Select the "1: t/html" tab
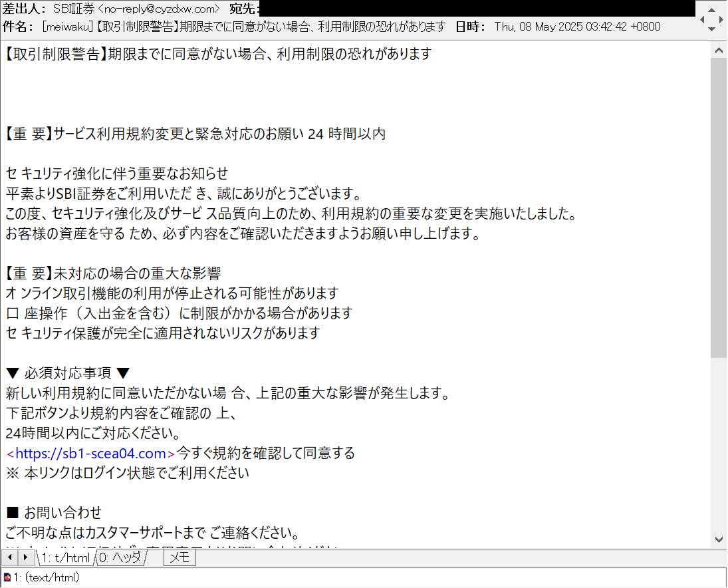The image size is (728, 588). tap(66, 557)
